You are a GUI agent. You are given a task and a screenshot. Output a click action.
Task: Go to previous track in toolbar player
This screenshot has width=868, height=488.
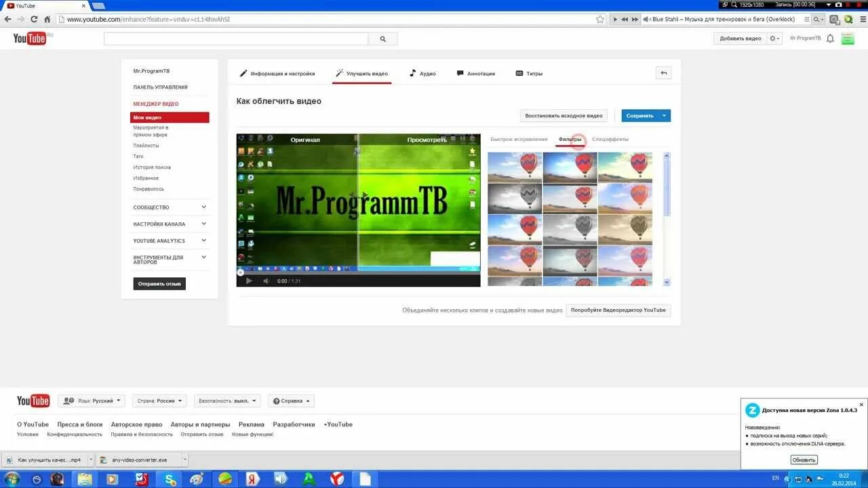pos(625,19)
